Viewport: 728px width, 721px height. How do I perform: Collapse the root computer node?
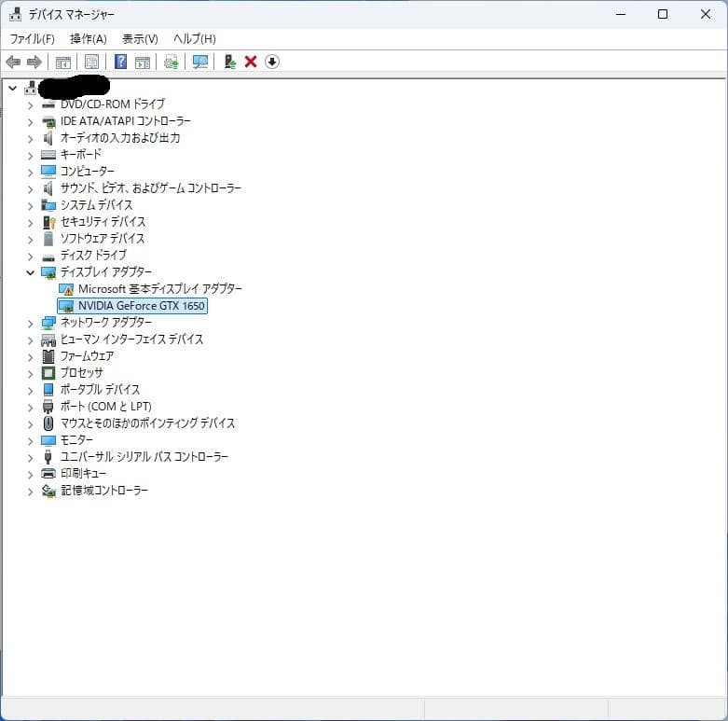12,88
